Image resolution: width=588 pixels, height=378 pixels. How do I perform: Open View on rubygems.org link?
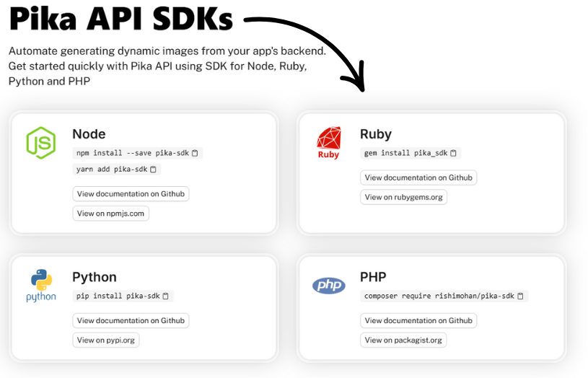pos(403,197)
